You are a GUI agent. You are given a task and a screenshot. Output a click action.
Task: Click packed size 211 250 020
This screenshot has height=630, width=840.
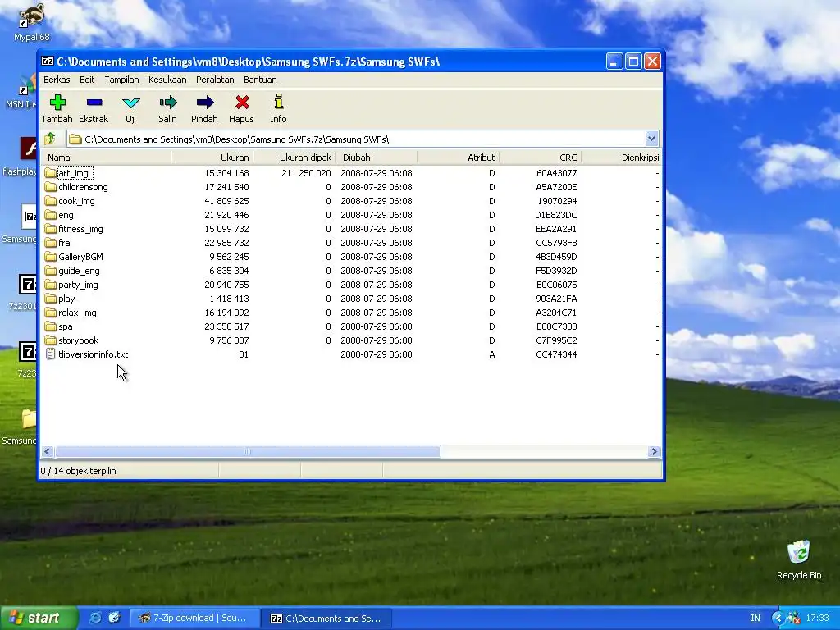click(x=307, y=173)
